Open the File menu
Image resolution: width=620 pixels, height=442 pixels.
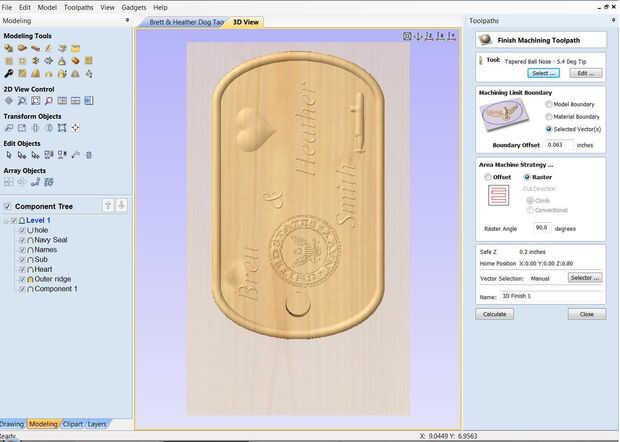pos(7,8)
